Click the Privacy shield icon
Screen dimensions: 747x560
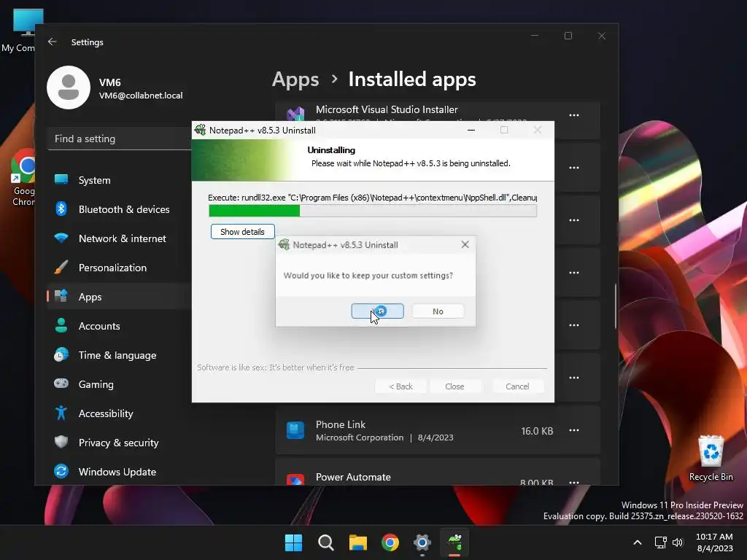coord(61,442)
